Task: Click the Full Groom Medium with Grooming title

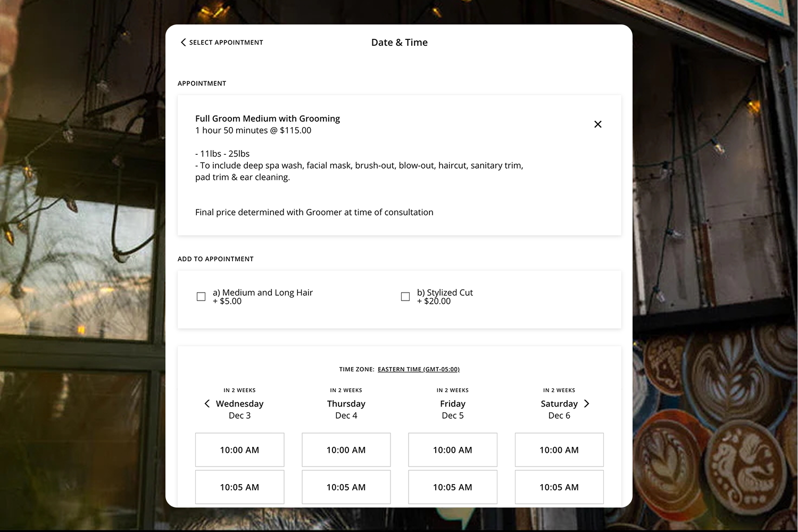Action: (268, 119)
